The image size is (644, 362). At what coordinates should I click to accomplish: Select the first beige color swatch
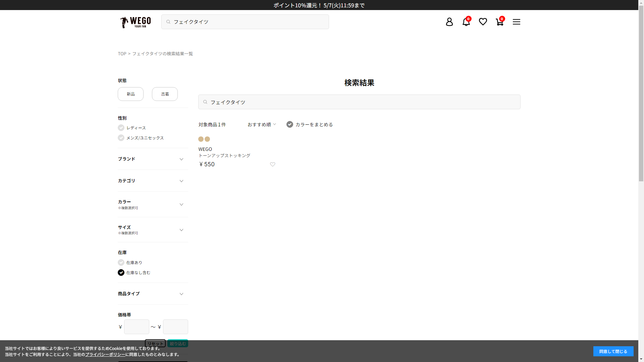click(x=201, y=139)
